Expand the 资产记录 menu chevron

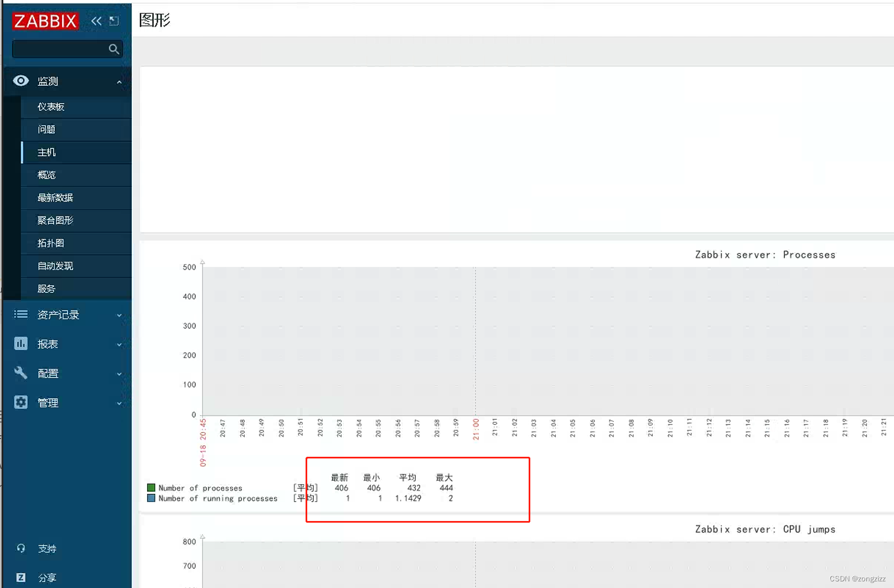[119, 315]
